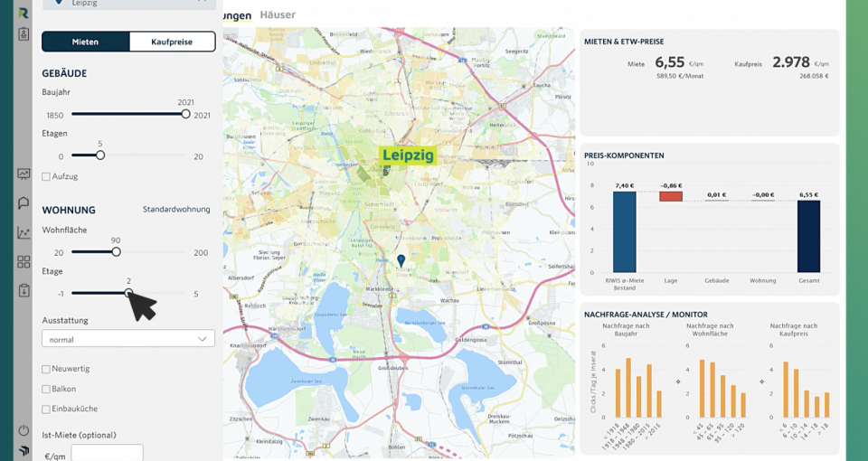Click the power icon in sidebar
The height and width of the screenshot is (461, 868).
click(x=24, y=430)
